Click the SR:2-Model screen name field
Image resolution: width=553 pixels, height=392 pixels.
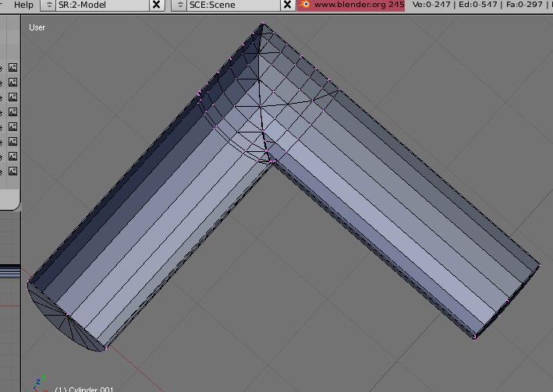(x=102, y=5)
